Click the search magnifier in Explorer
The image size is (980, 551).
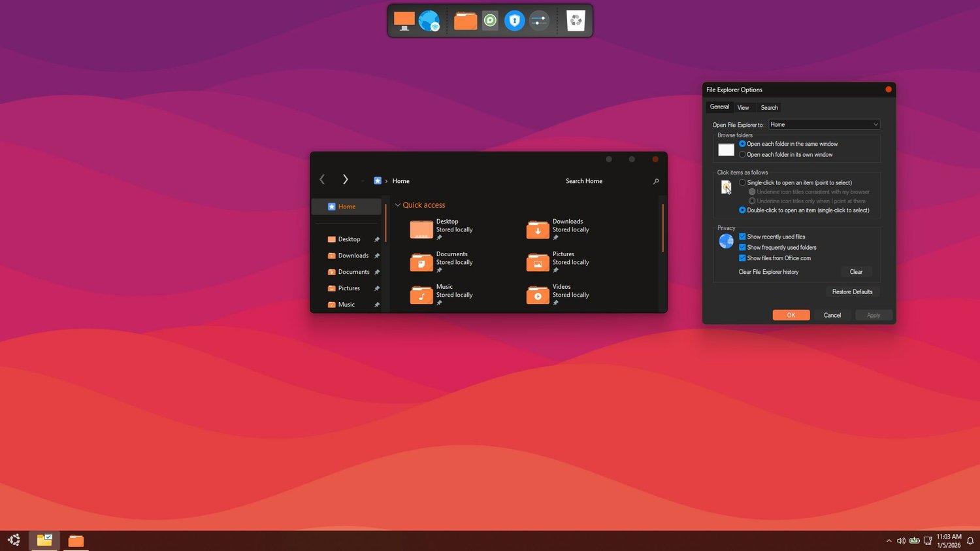pyautogui.click(x=656, y=181)
